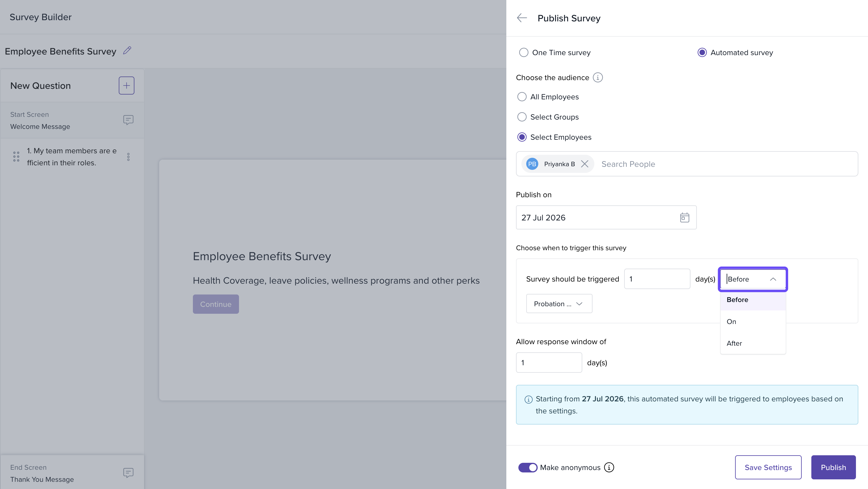
Task: Open the calendar picker for Publish on
Action: (x=684, y=217)
